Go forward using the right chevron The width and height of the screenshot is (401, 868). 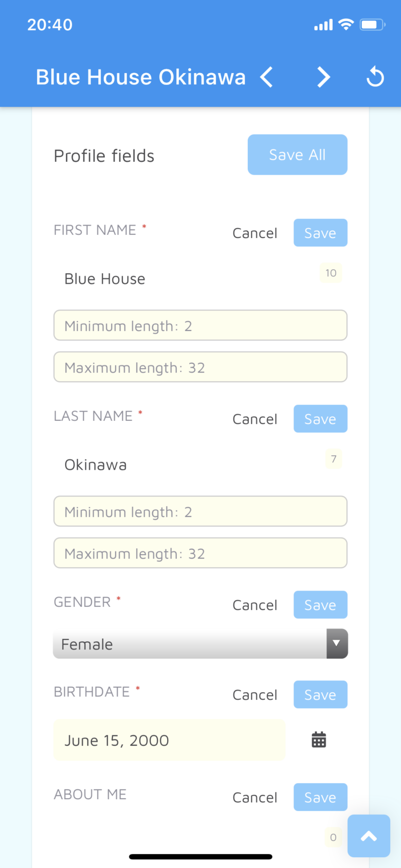(x=323, y=78)
